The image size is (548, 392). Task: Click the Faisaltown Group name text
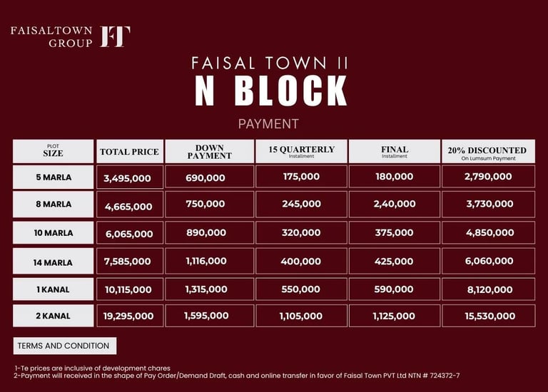51,36
